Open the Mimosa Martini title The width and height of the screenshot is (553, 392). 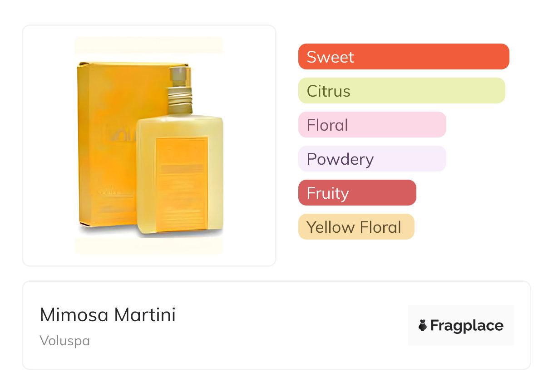[108, 315]
